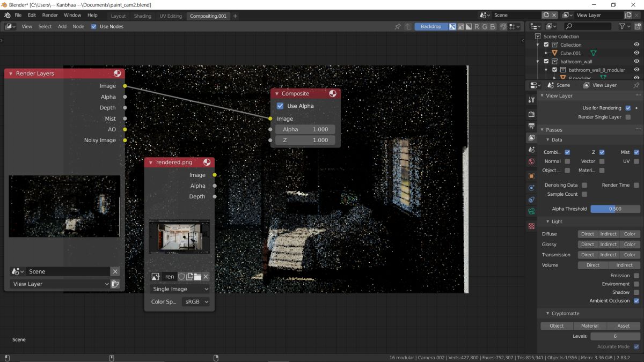Viewport: 644px width, 362px height.
Task: Browse images with image icon on rendered.png node
Action: coord(156,277)
